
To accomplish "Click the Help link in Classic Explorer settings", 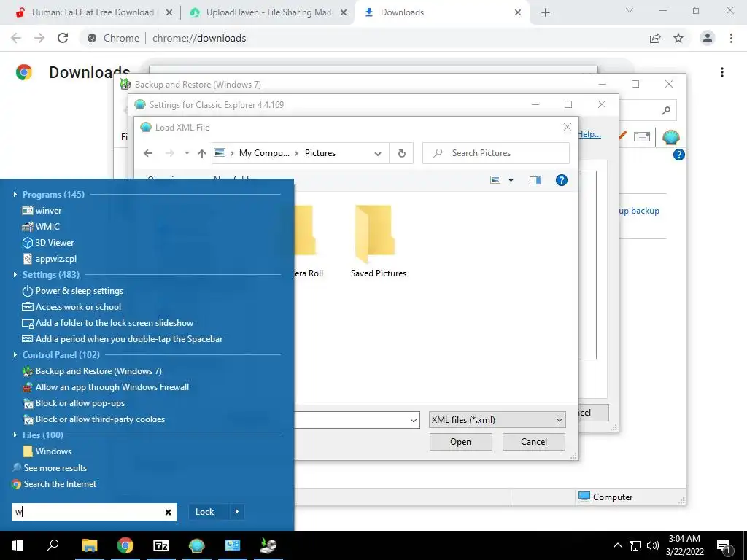I will 589,134.
